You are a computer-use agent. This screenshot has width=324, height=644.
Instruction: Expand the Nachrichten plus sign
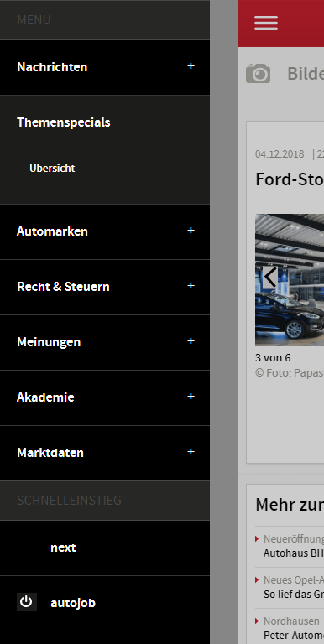coord(191,66)
